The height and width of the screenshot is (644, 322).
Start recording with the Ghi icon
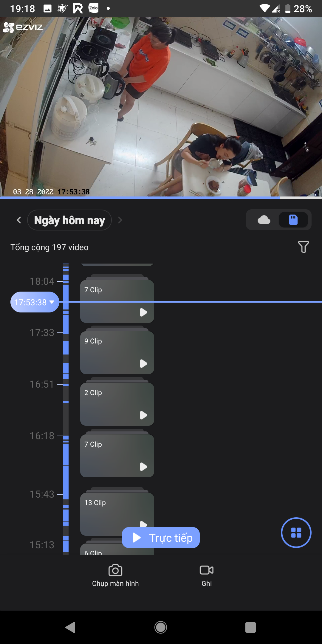pos(207,570)
